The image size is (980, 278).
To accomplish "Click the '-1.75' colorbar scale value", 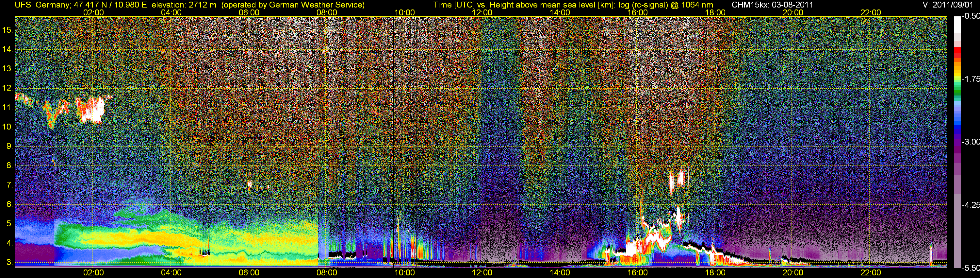I will 971,79.
